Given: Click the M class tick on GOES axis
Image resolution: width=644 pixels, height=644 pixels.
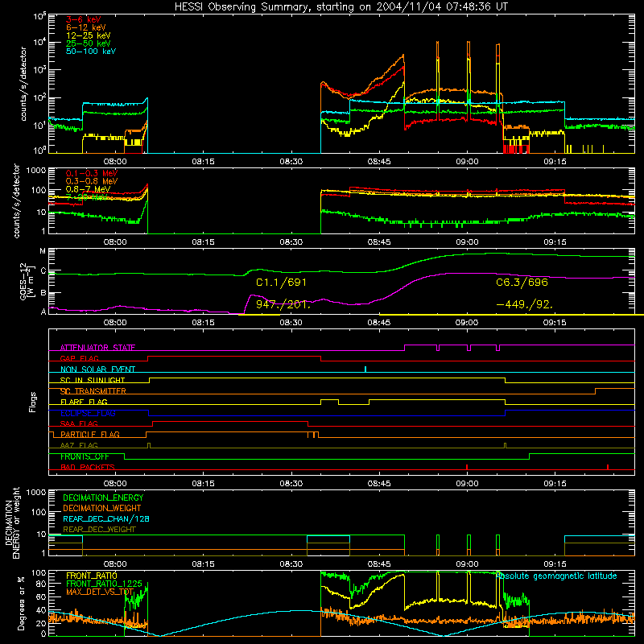Looking at the screenshot, I should coord(43,251).
